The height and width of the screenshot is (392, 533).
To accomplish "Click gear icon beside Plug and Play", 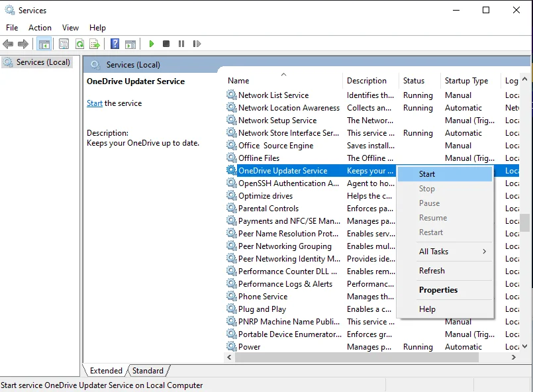I will 232,309.
